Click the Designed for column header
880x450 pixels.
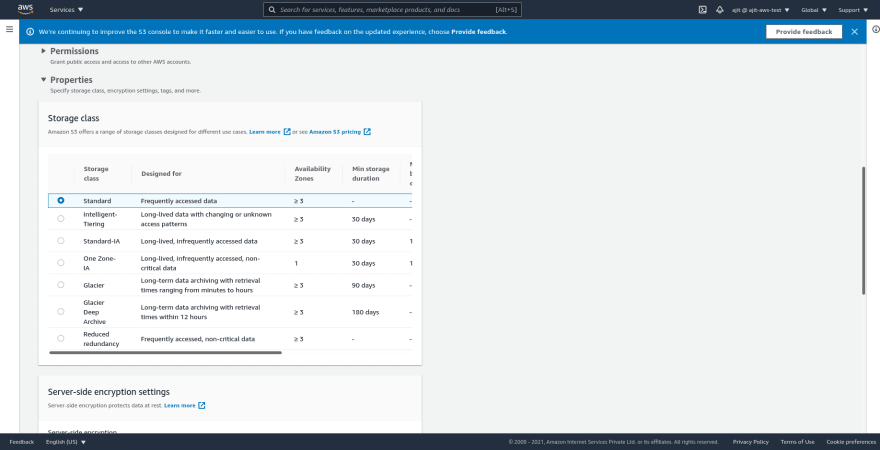click(161, 173)
